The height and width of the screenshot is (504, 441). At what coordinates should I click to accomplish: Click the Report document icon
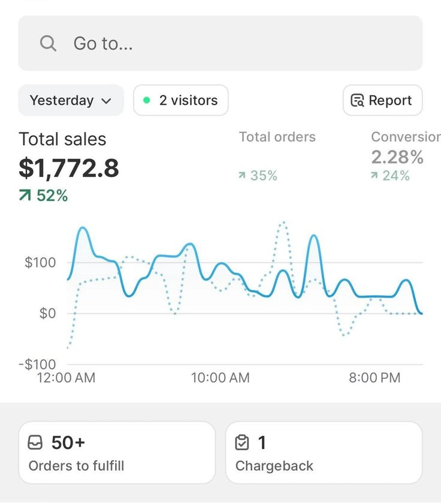click(x=357, y=101)
